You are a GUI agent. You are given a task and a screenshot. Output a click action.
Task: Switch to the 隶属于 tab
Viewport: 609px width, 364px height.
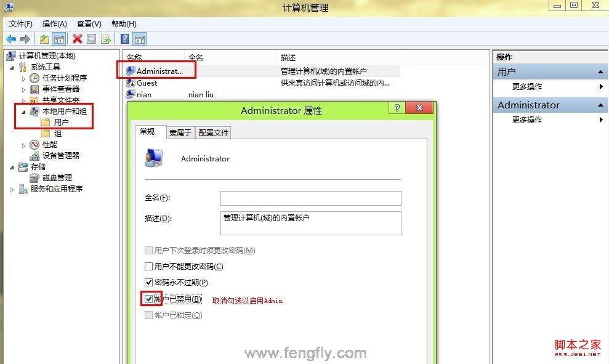tap(180, 133)
